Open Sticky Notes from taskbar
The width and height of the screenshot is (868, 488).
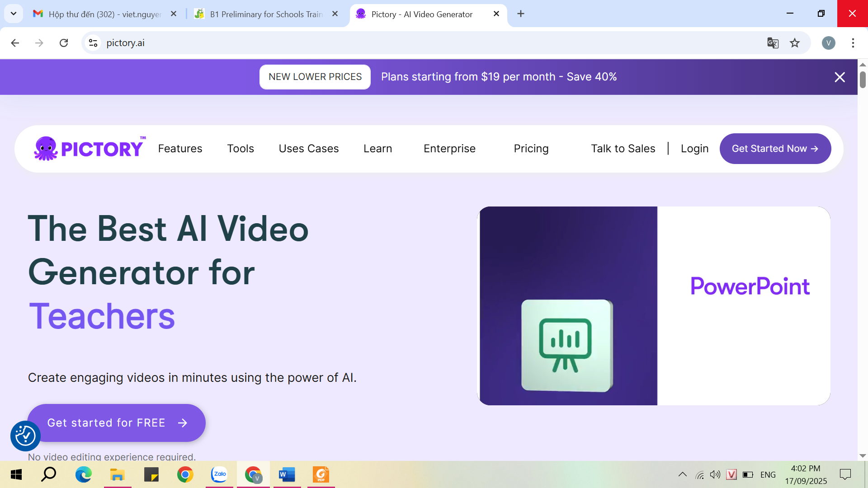(x=151, y=474)
